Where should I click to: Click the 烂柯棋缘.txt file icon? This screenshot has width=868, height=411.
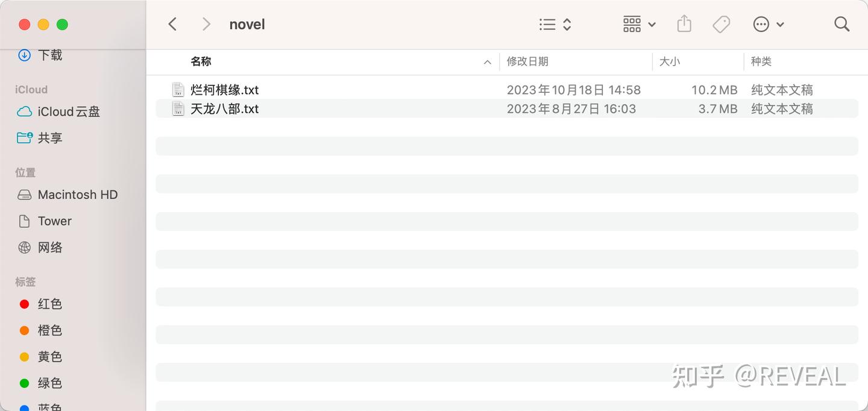tap(178, 90)
